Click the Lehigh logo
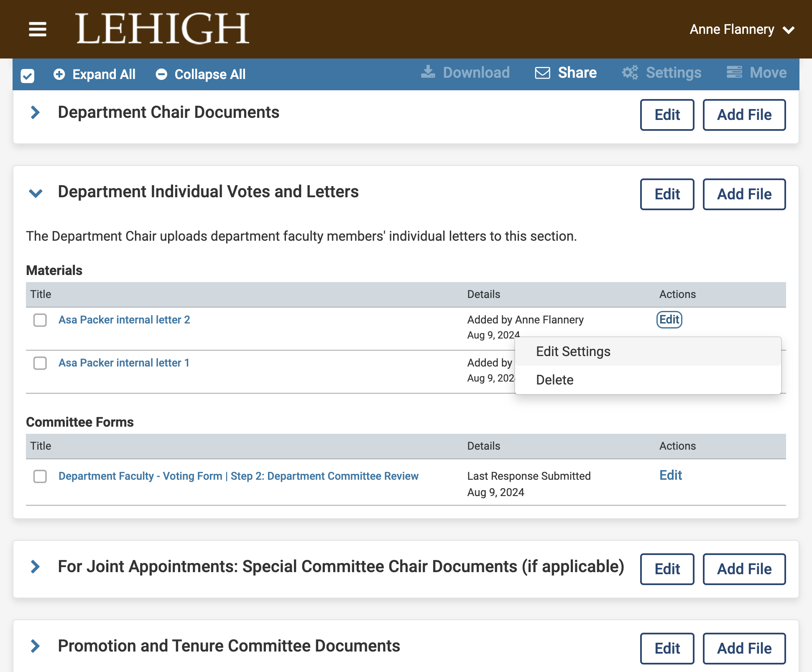Image resolution: width=812 pixels, height=672 pixels. 162,28
